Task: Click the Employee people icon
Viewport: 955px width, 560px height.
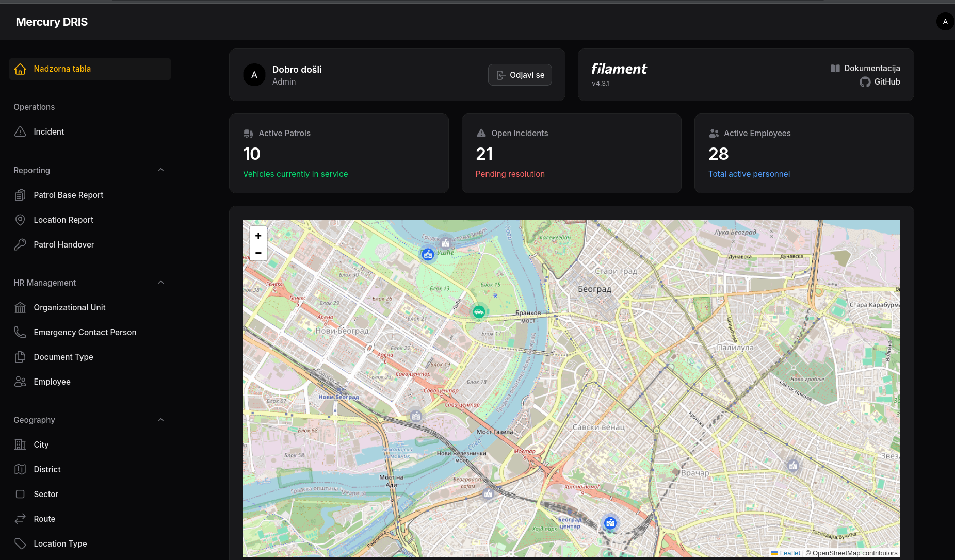Action: [20, 382]
